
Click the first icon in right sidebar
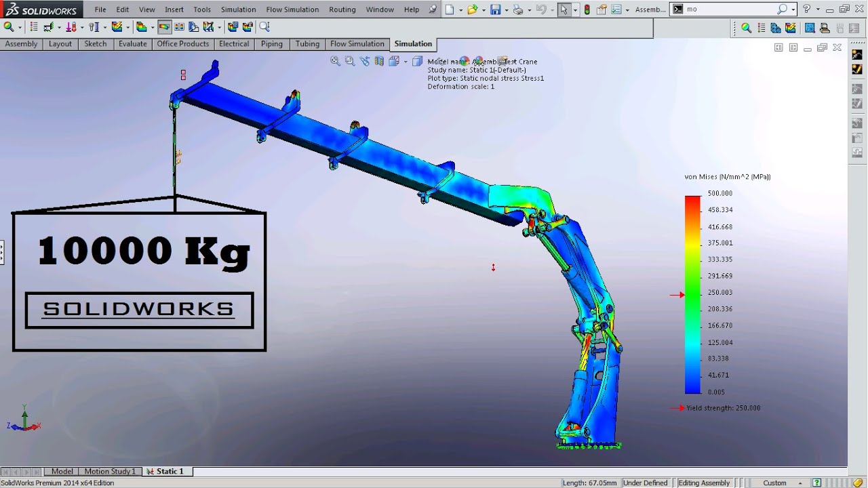tap(857, 54)
